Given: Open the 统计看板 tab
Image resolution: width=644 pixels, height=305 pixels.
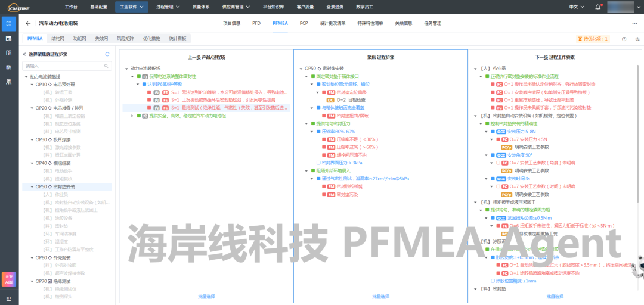Looking at the screenshot, I should tap(178, 39).
